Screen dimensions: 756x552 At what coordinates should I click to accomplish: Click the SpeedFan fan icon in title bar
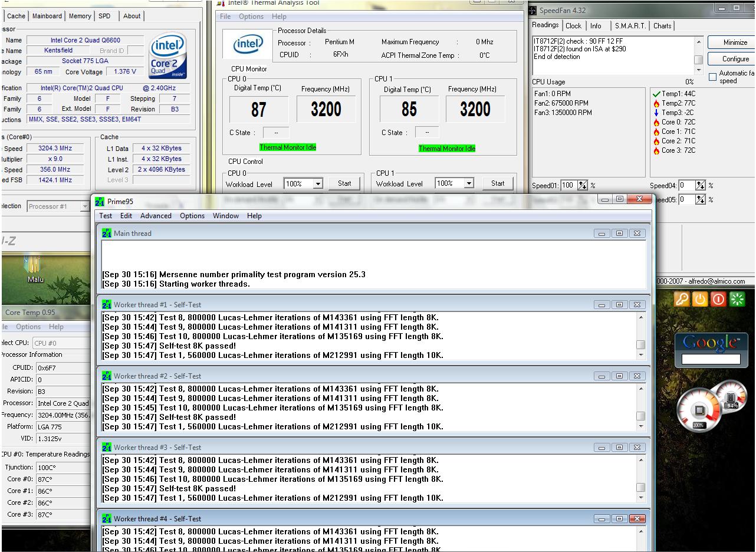(x=533, y=10)
